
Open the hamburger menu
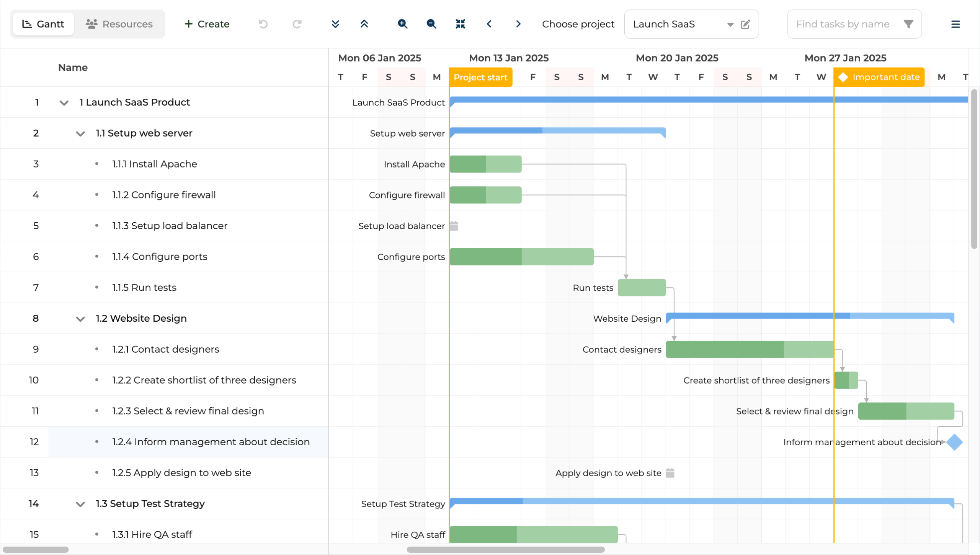click(x=955, y=24)
